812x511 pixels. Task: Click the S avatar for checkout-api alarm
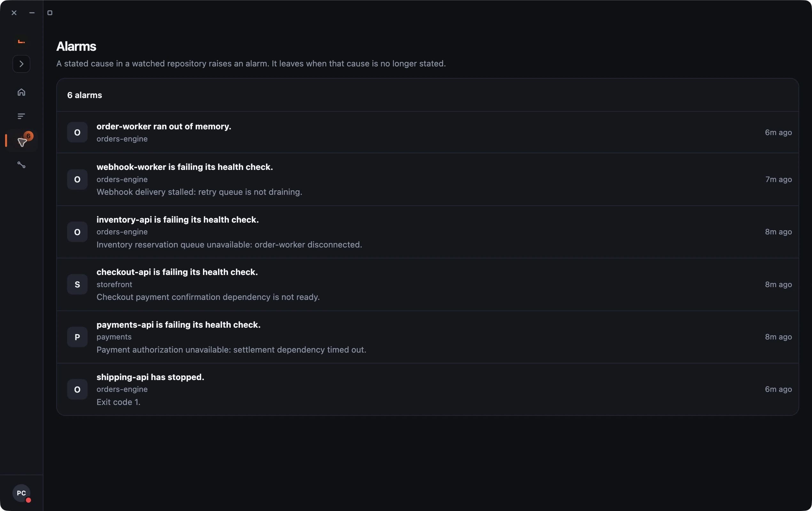[77, 285]
